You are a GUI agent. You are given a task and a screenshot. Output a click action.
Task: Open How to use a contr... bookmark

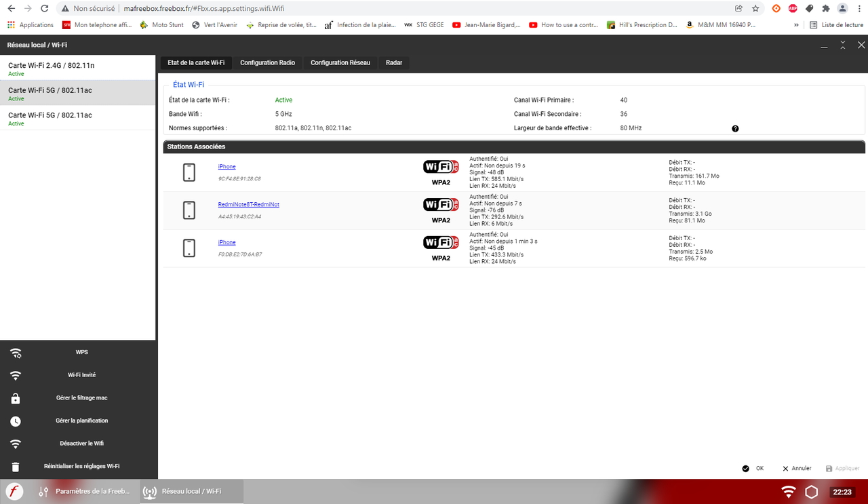[x=564, y=25]
